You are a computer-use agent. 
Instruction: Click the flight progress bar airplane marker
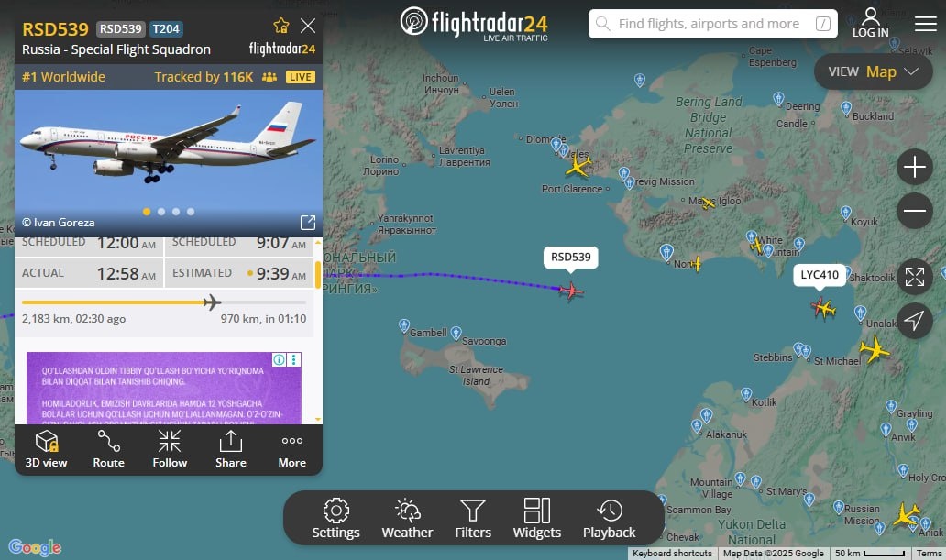[212, 302]
